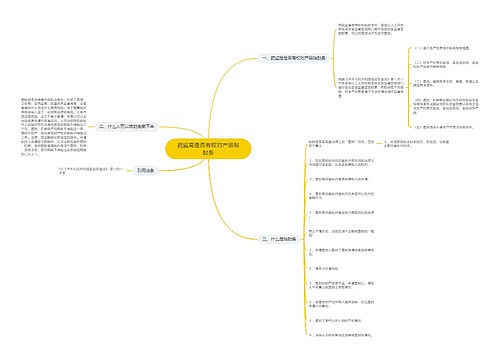Viewport: 500px width, 360px height.
Task: Select the top paragraph under branch 一
Action: [x=371, y=29]
